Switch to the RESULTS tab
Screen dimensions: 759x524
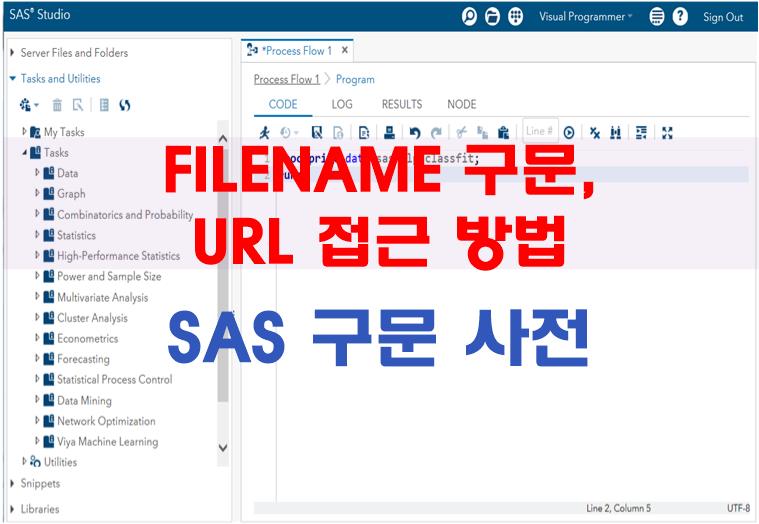(x=402, y=105)
